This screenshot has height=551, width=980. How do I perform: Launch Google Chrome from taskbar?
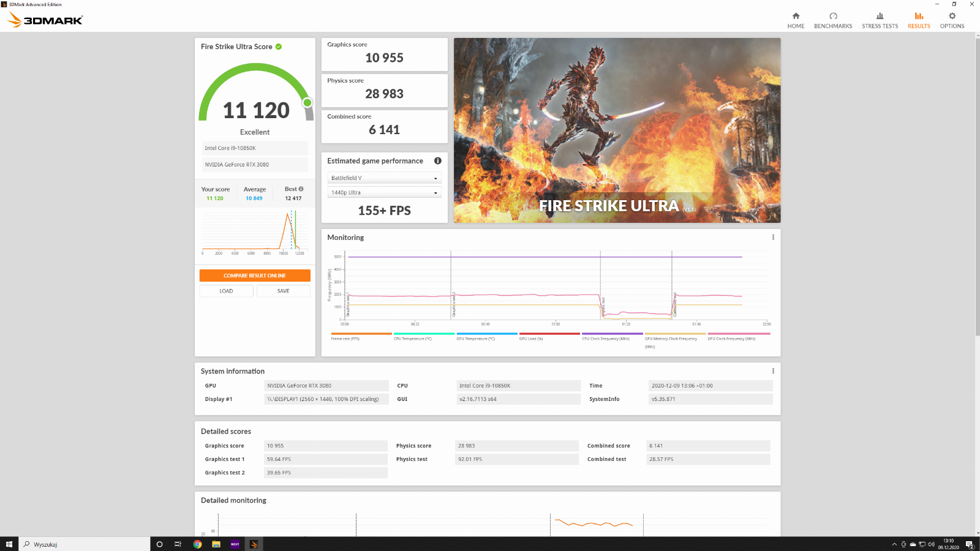tap(197, 544)
